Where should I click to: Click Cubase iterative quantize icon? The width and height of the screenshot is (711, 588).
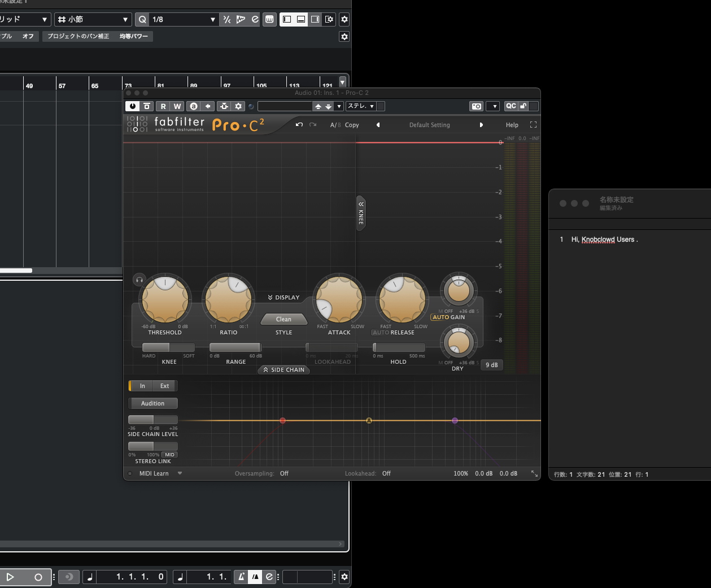tap(227, 19)
